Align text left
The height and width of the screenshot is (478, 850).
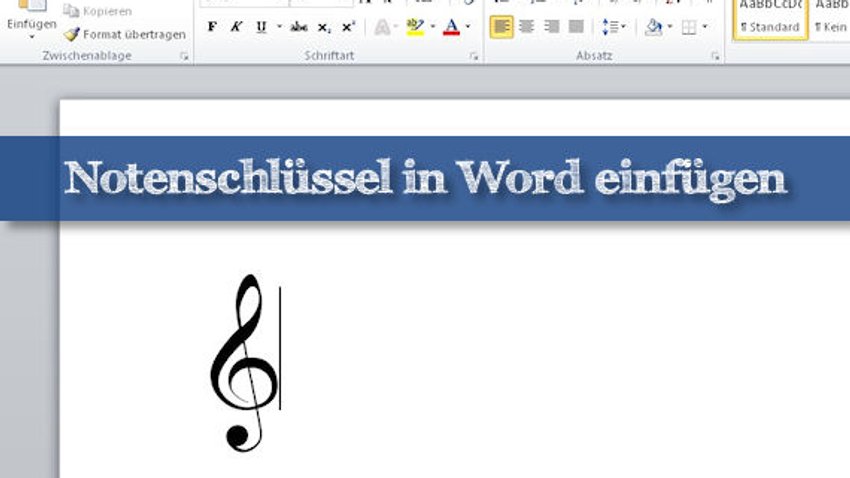pos(501,27)
